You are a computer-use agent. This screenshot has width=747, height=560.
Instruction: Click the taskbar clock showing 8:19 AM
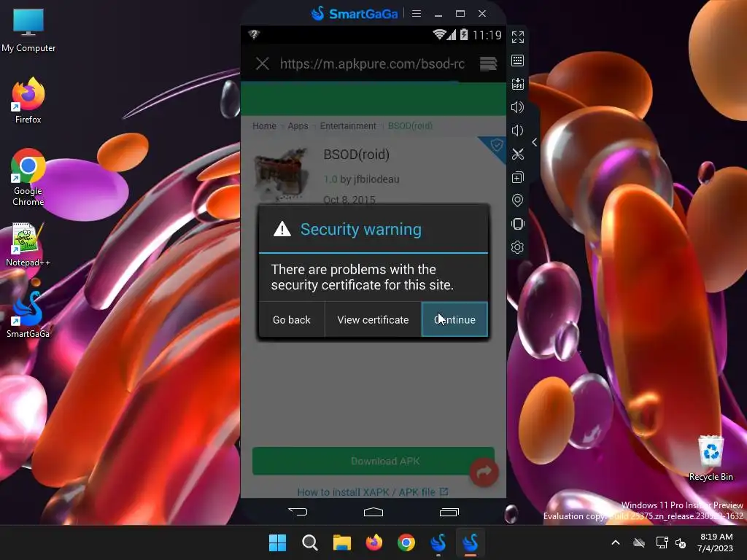(x=716, y=542)
